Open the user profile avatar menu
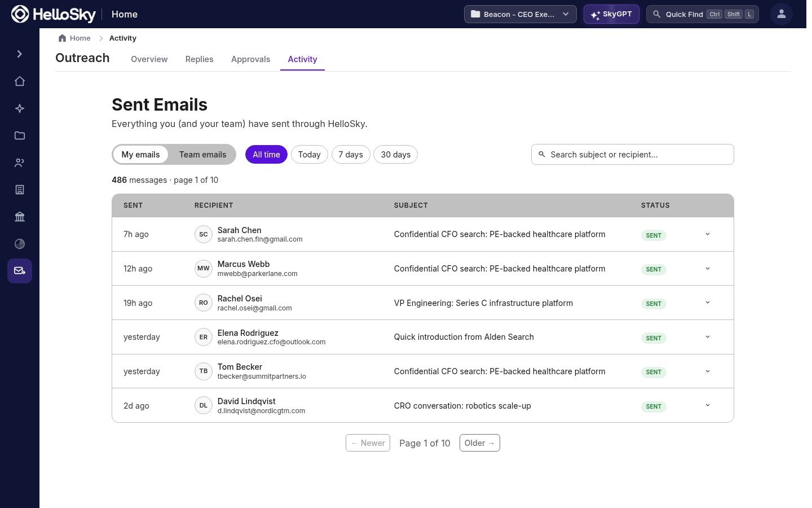This screenshot has height=508, width=812. [x=782, y=14]
